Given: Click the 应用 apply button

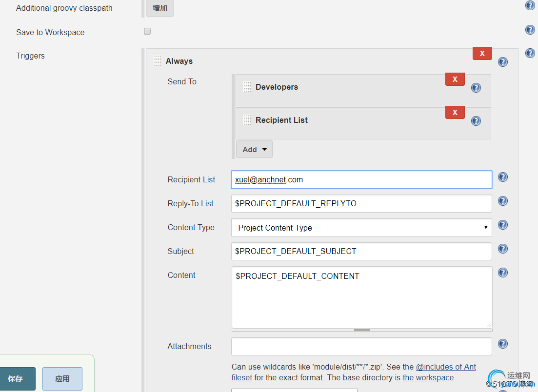Looking at the screenshot, I should tap(62, 379).
